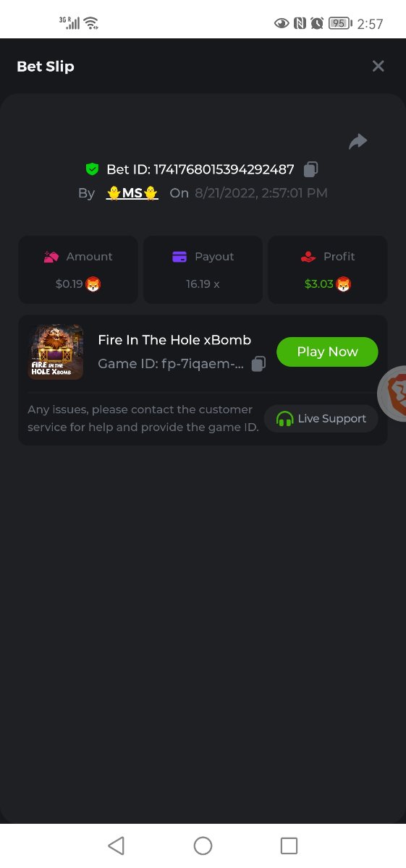Tap Android recent apps square
Image resolution: width=406 pixels, height=868 pixels.
[x=289, y=846]
